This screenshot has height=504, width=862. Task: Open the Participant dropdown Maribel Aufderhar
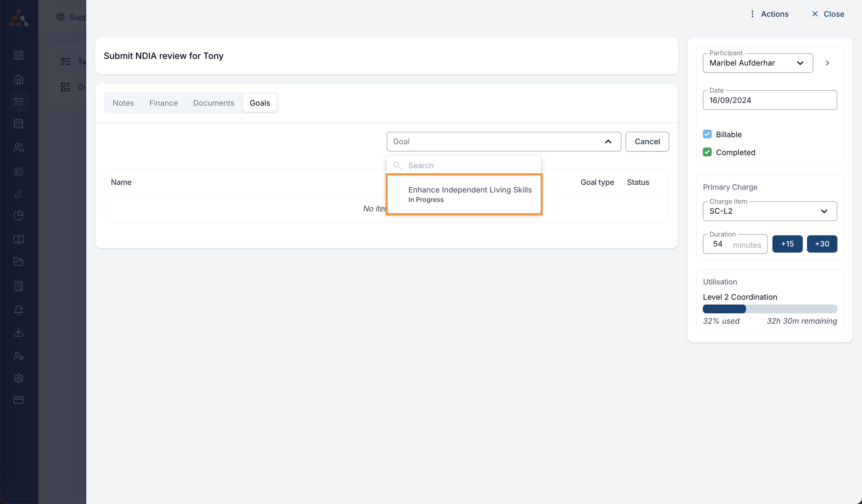[758, 63]
